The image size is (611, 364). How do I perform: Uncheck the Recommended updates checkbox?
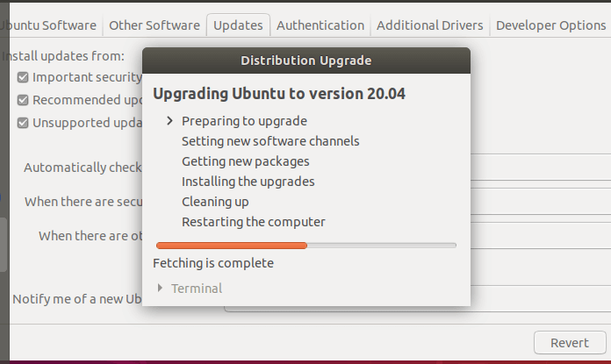click(24, 100)
